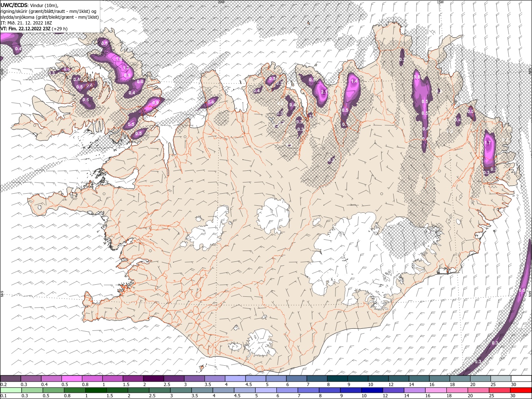Click the 15W longitude label at the top
The width and height of the screenshot is (532, 399).
tap(440, 2)
